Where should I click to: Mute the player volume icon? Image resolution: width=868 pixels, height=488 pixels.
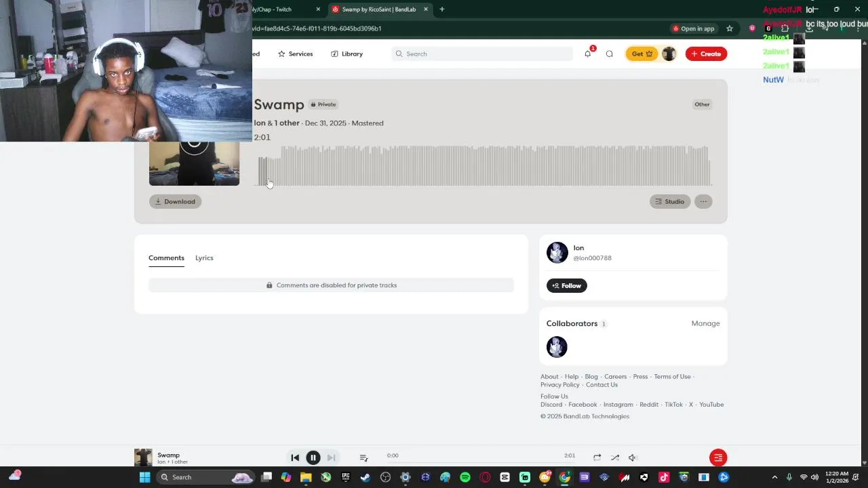(632, 457)
